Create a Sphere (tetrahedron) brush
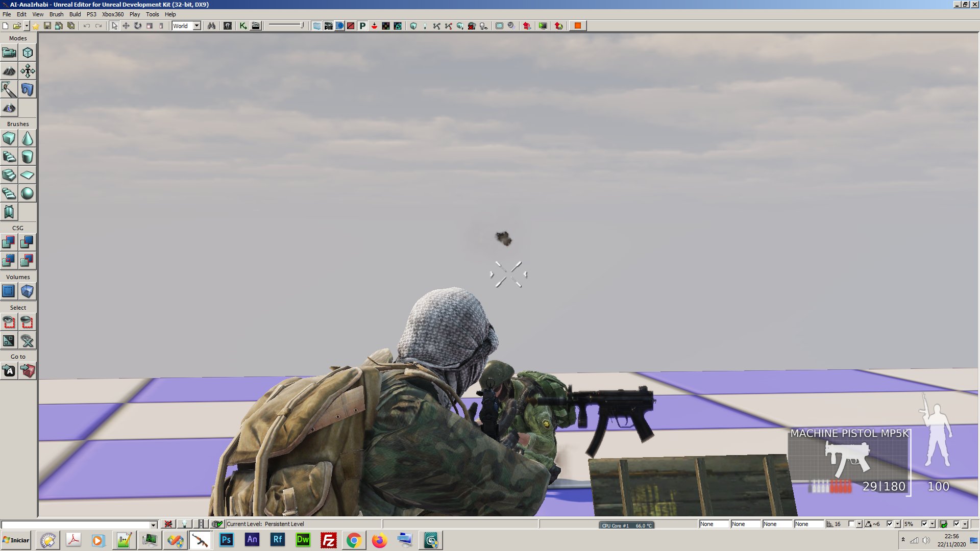The width and height of the screenshot is (980, 551). 28,193
